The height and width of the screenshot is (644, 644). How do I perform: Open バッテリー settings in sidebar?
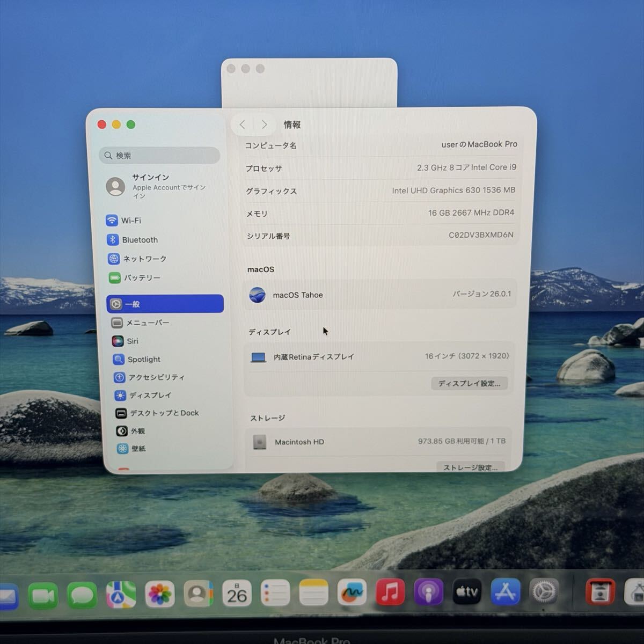pos(135,278)
